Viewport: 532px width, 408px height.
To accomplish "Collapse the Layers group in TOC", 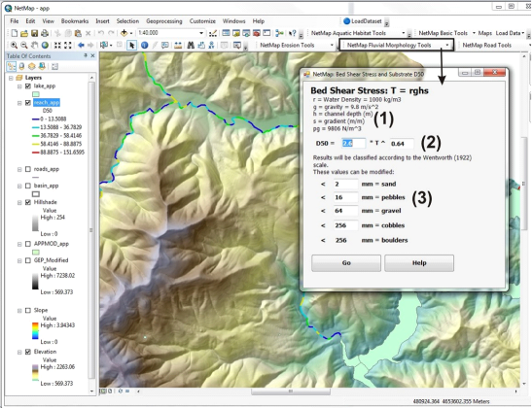I will tap(11, 78).
